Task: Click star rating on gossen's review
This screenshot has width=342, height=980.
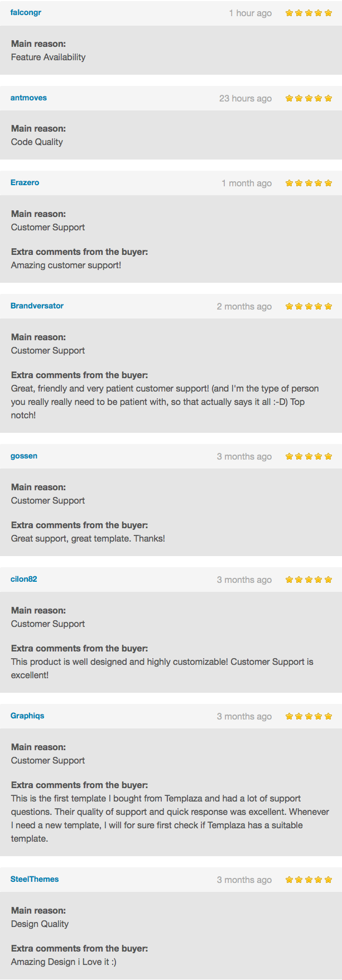Action: pos(309,456)
